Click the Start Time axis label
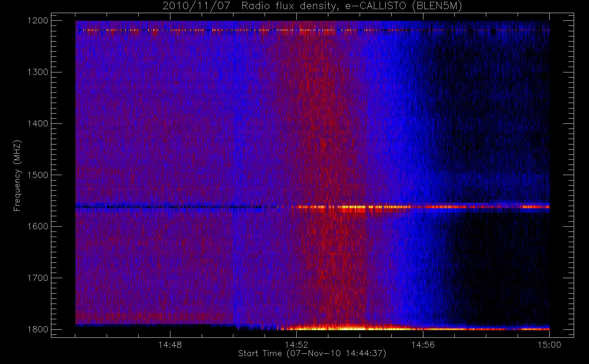This screenshot has height=364, width=589. click(x=312, y=353)
